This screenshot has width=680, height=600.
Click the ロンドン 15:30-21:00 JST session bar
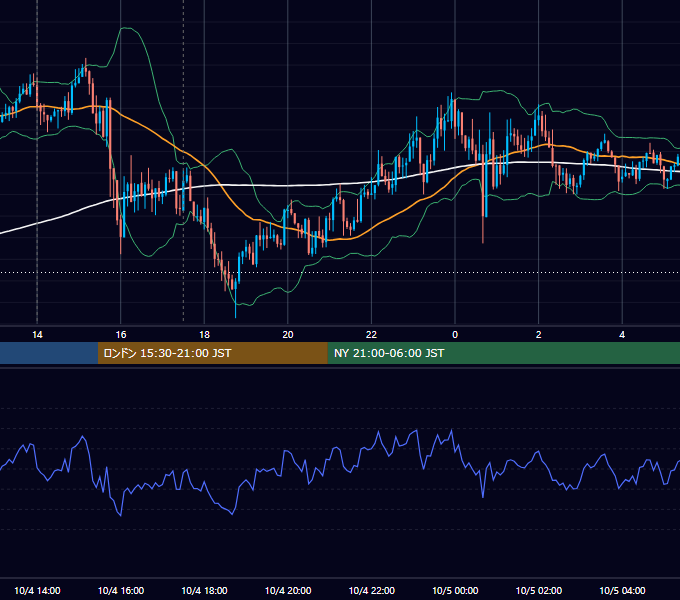(212, 353)
